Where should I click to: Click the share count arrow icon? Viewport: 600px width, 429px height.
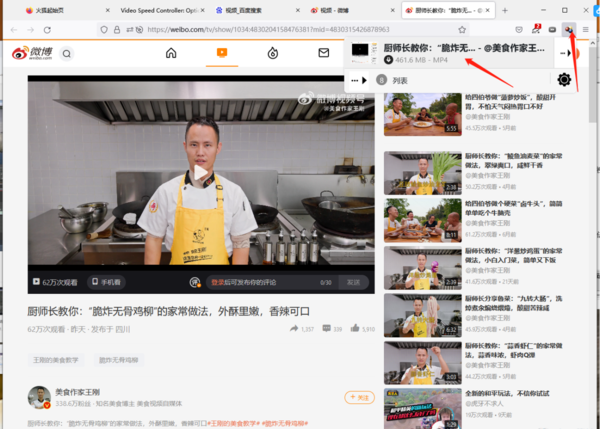coord(294,328)
